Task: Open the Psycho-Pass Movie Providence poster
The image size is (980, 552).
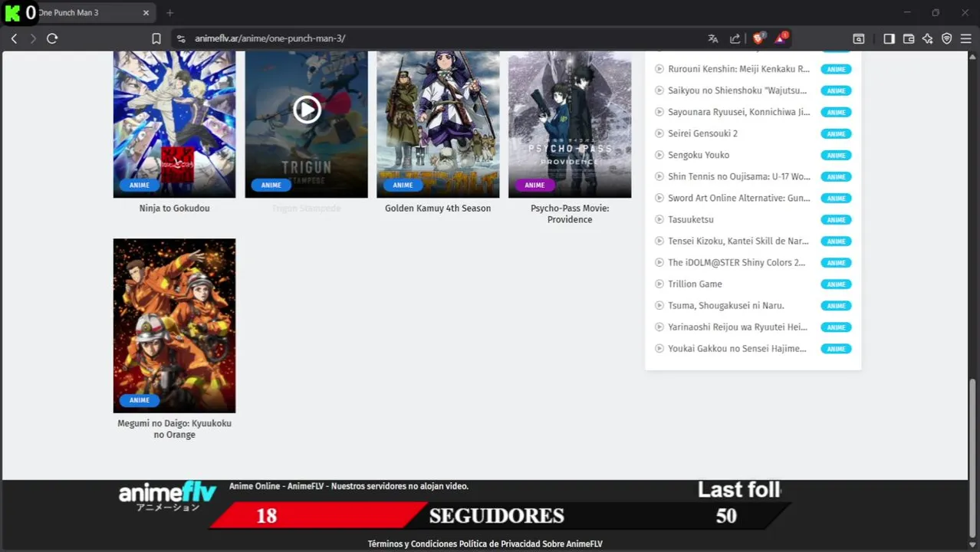Action: 570,124
